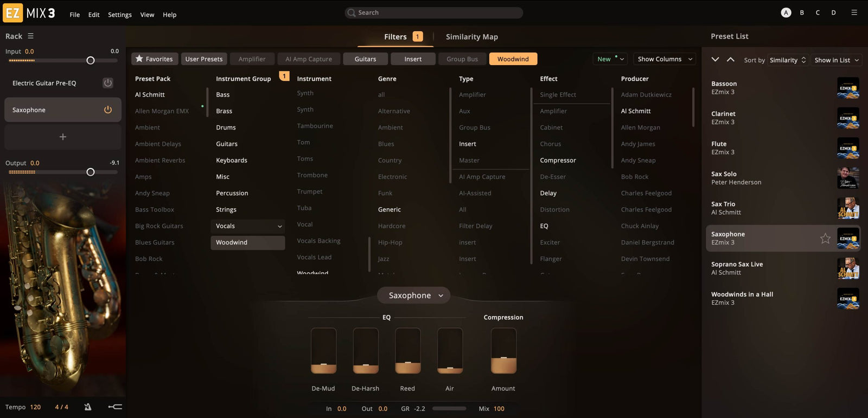The image size is (868, 418).
Task: Click the Tempo value 120
Action: [35, 407]
